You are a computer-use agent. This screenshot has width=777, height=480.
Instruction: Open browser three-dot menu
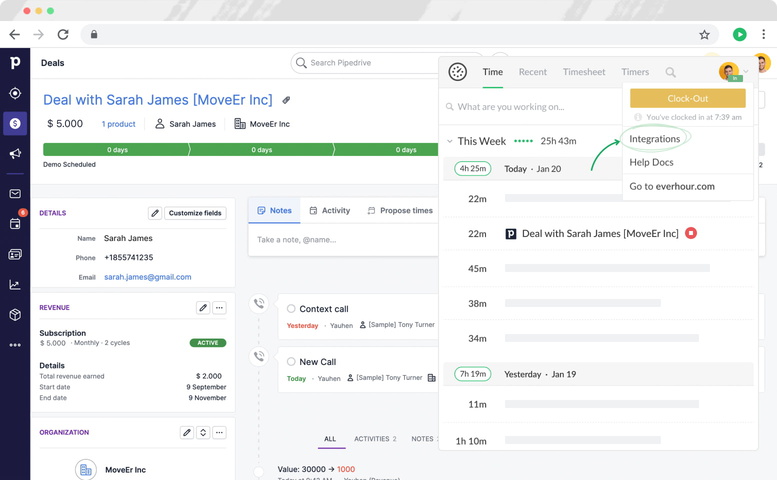pos(763,34)
